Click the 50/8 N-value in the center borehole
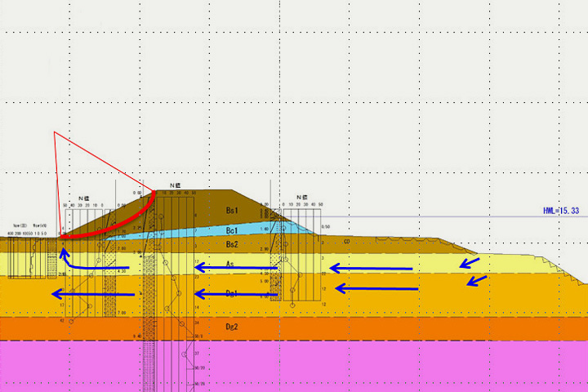 click(x=198, y=336)
